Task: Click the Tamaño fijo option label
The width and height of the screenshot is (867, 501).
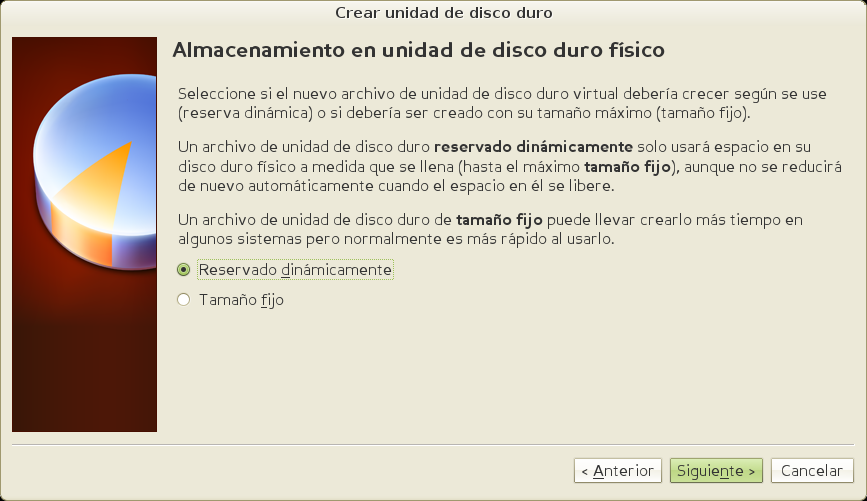Action: [241, 300]
